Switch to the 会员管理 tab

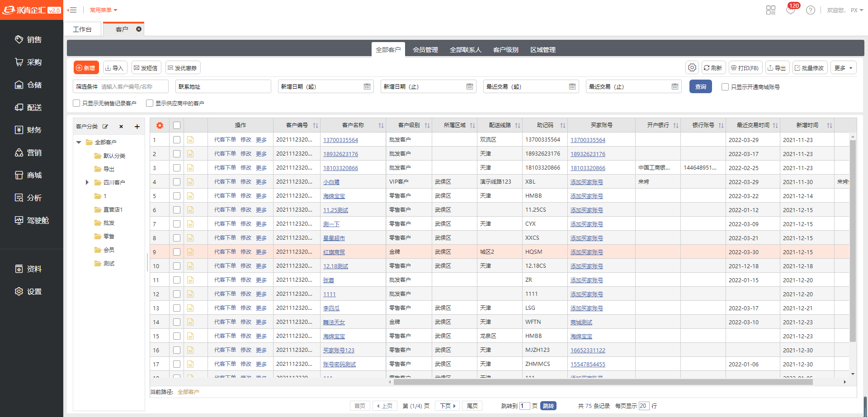point(425,50)
